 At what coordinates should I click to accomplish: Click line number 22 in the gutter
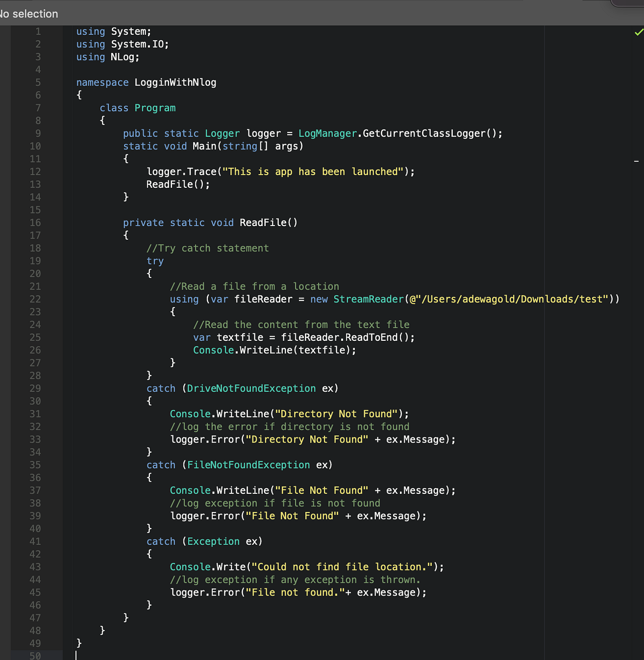35,299
